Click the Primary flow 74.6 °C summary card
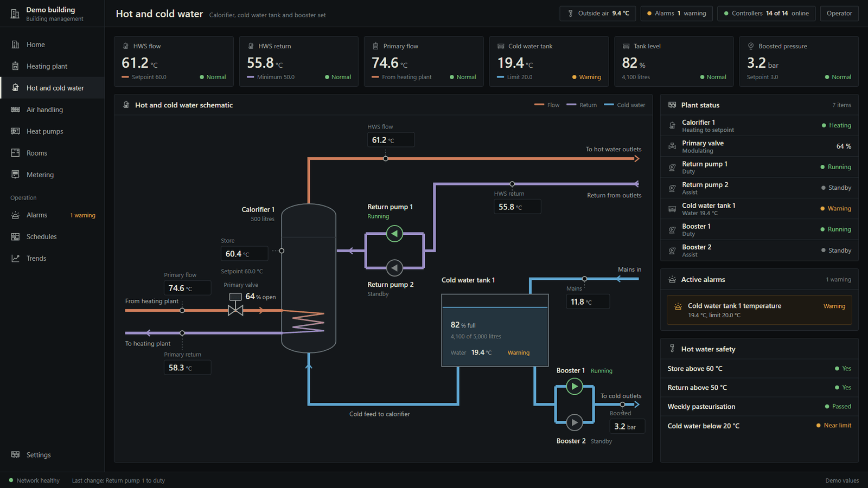The image size is (868, 488). point(424,61)
